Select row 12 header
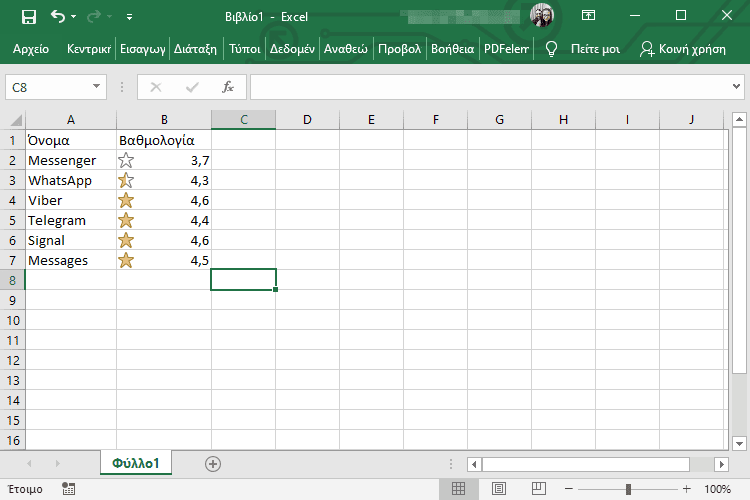Screen dimensions: 750x500 coord(12,360)
